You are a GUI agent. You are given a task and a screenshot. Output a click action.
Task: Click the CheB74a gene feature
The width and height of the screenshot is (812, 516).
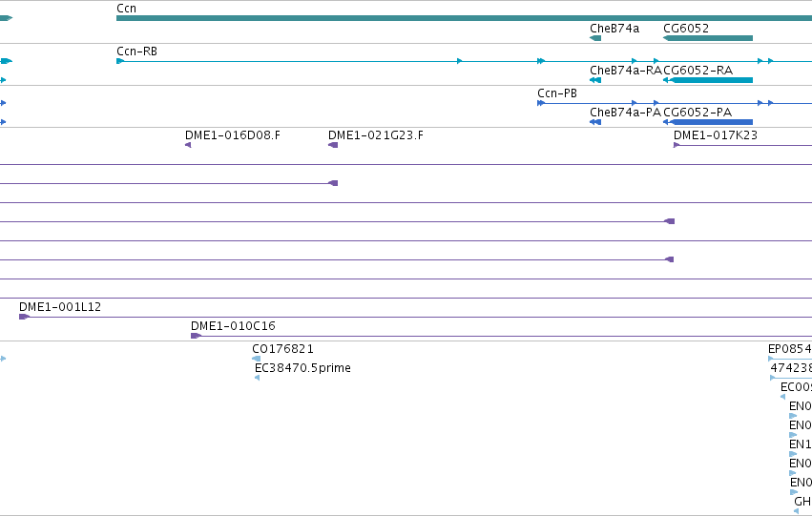pyautogui.click(x=595, y=38)
